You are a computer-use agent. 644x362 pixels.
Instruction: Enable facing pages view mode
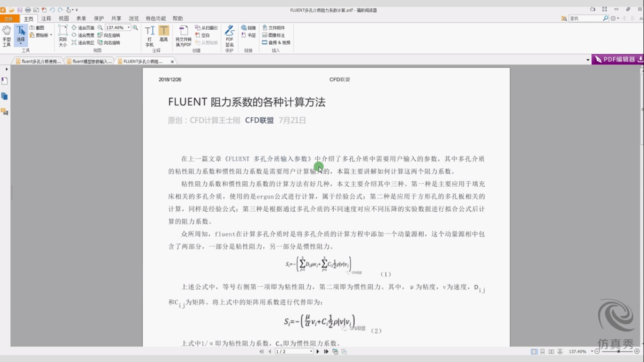pos(551,352)
